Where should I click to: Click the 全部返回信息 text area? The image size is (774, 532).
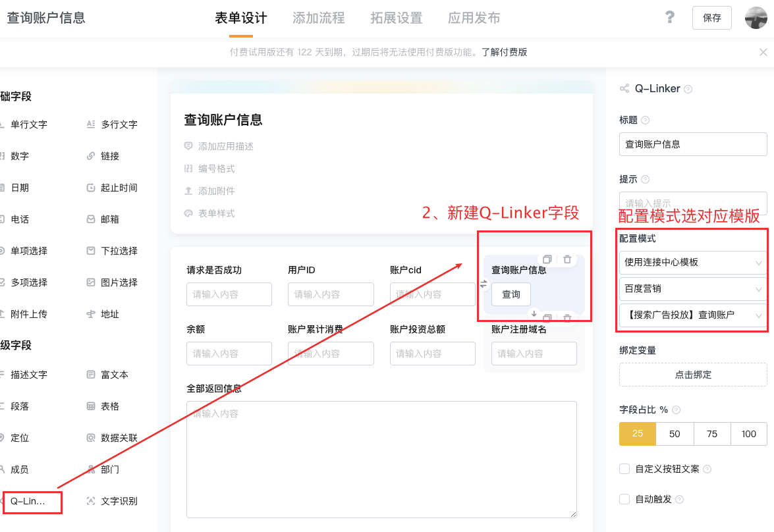[x=381, y=460]
